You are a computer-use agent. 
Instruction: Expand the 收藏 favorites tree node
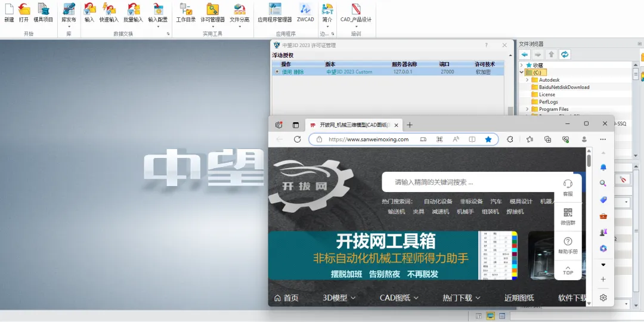(x=522, y=65)
